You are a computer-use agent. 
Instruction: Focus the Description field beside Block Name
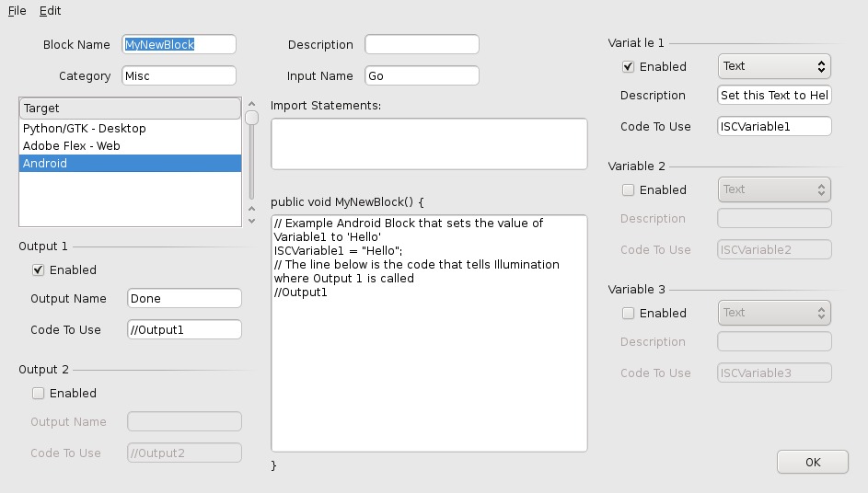pos(422,44)
